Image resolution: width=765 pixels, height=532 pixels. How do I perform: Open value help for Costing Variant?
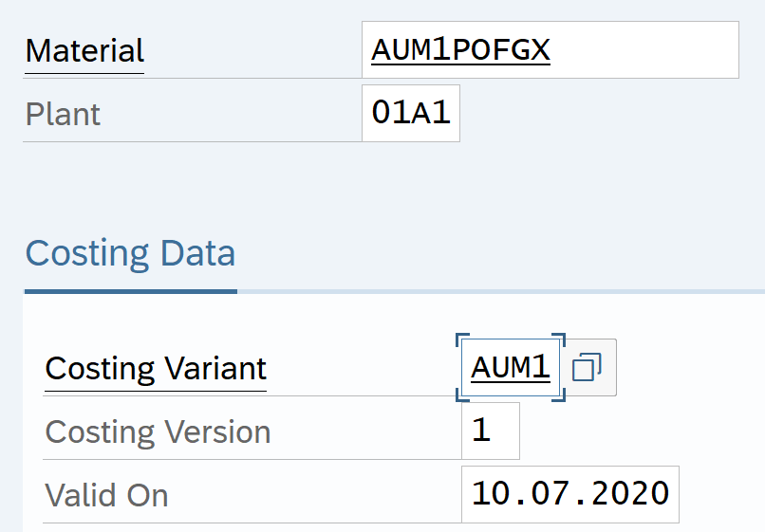588,367
